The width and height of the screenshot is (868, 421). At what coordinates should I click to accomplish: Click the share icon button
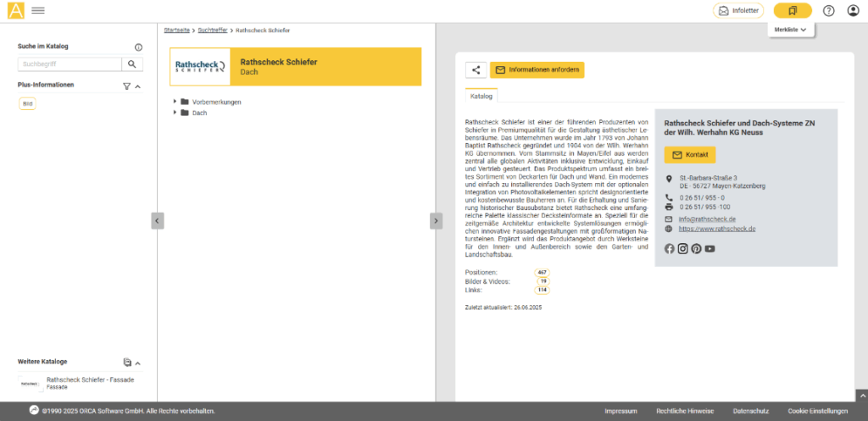[x=476, y=70]
